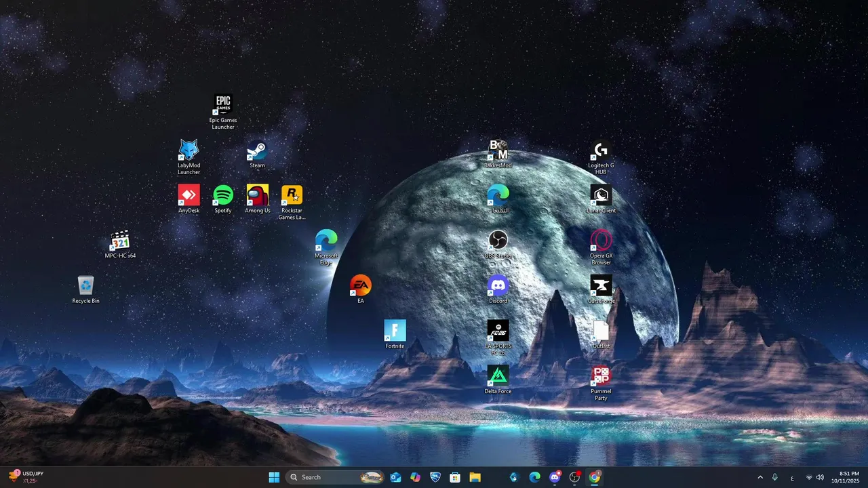Viewport: 868px width, 488px height.
Task: Switch to Edge in the taskbar
Action: click(x=534, y=477)
